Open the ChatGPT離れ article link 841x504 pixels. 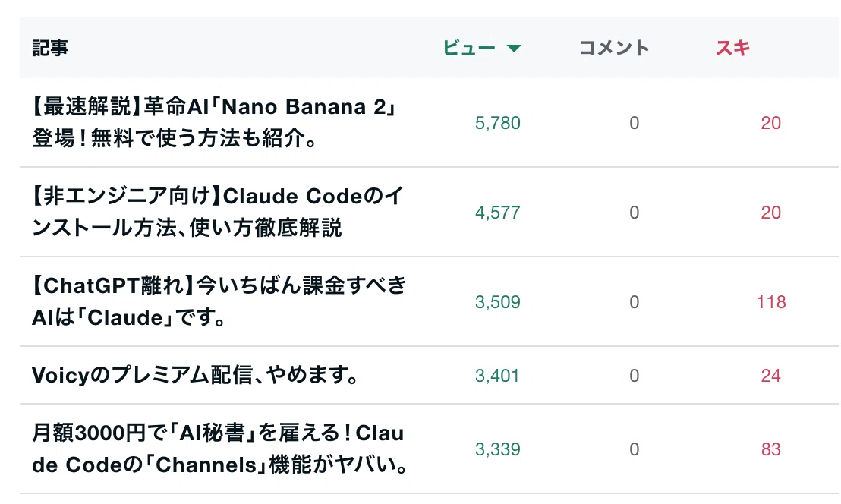coord(219,301)
